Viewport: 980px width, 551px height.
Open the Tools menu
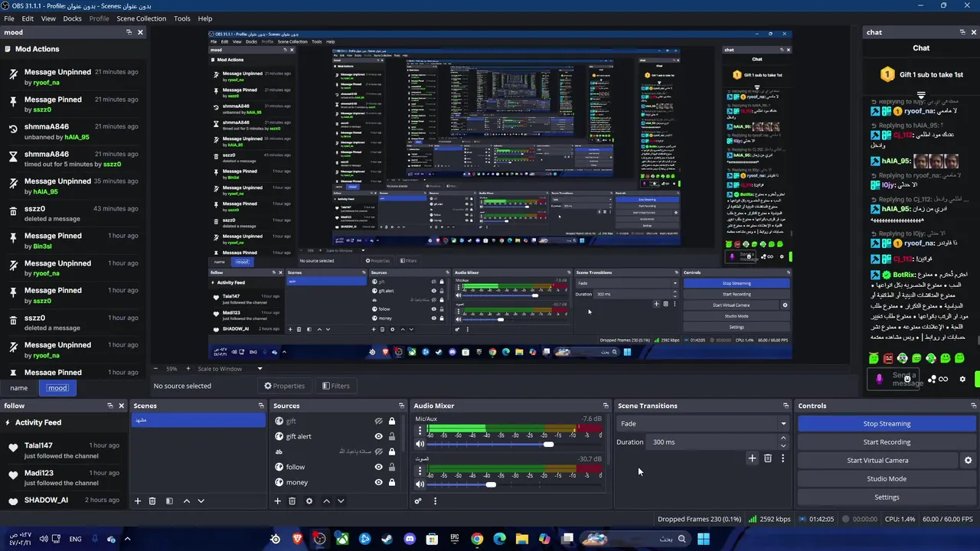coord(182,18)
